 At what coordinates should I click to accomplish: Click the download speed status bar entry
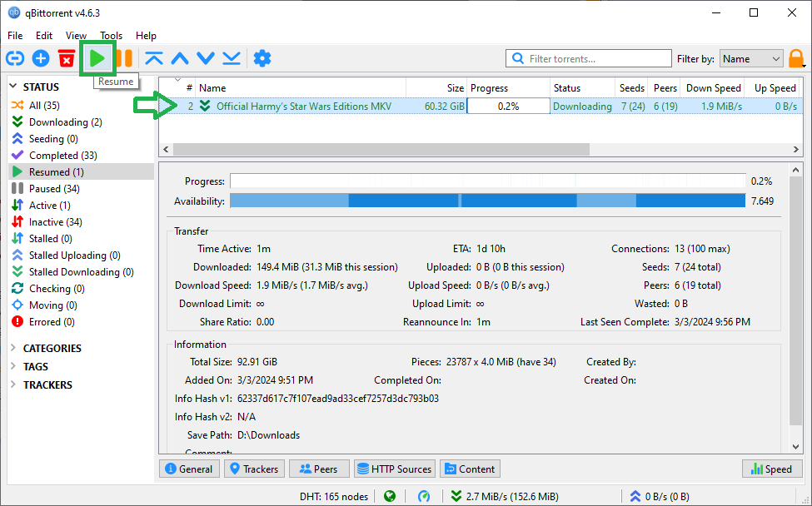coord(505,496)
